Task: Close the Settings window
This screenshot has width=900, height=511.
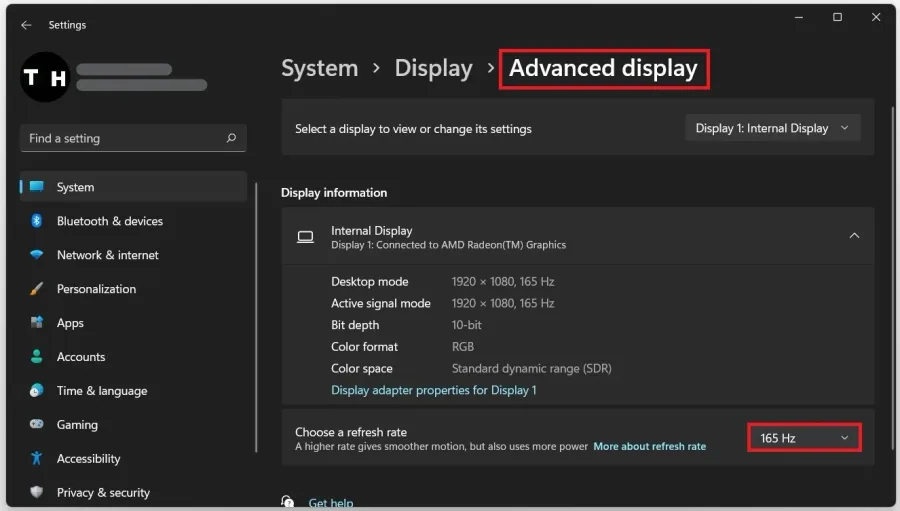Action: [876, 17]
